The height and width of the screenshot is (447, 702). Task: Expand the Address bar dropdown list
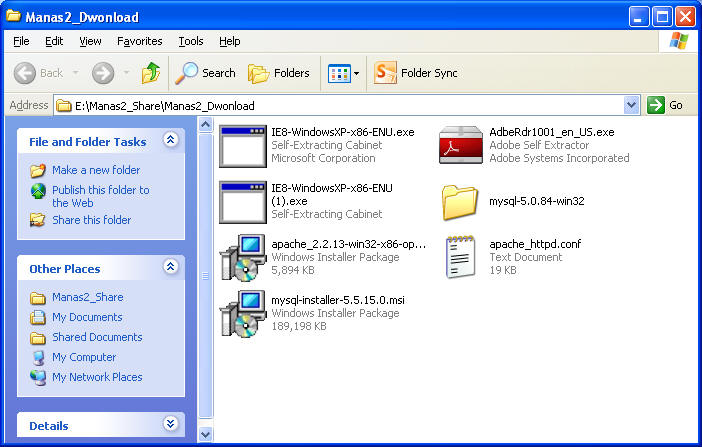click(631, 105)
